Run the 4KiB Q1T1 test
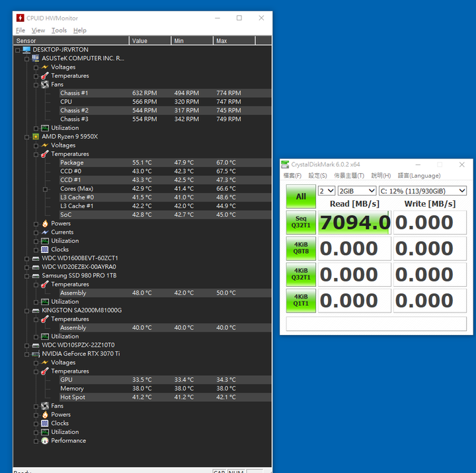 pyautogui.click(x=301, y=301)
